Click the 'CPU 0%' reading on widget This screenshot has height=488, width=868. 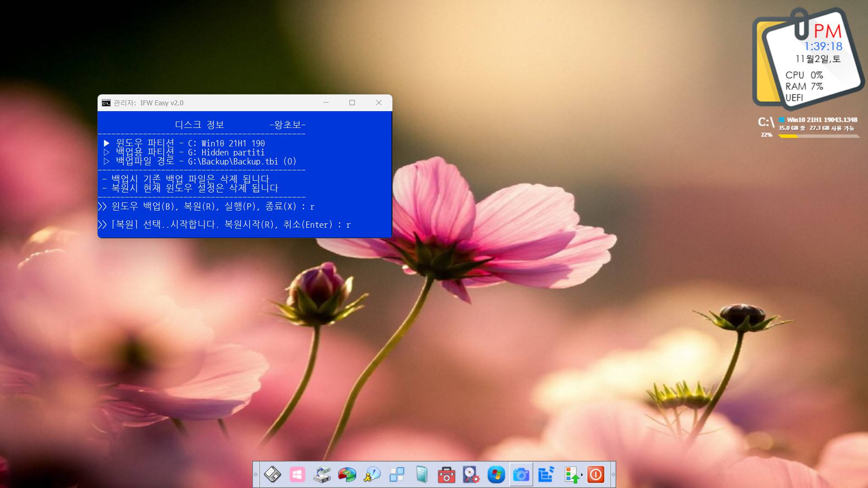(804, 75)
